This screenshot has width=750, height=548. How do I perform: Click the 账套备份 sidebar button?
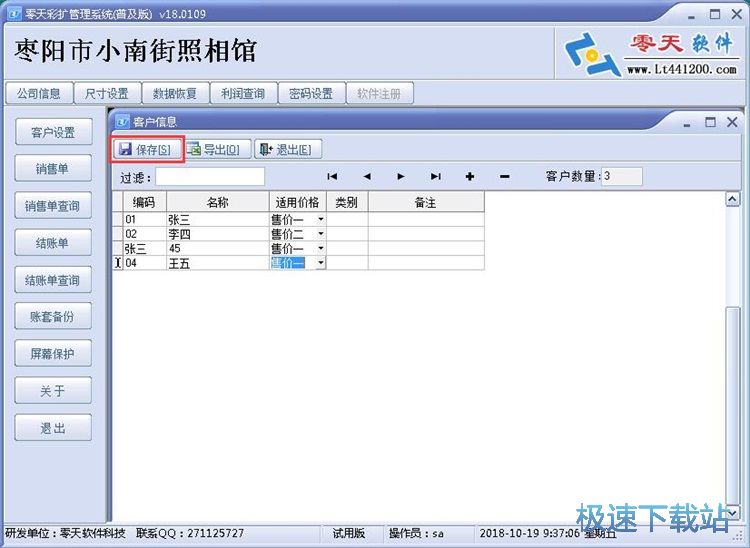click(53, 316)
